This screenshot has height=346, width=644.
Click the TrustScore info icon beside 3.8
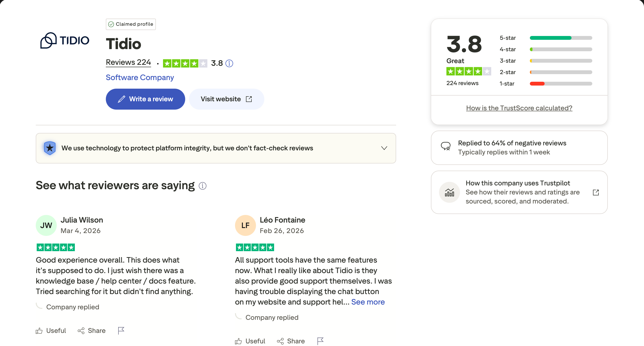[x=229, y=63]
